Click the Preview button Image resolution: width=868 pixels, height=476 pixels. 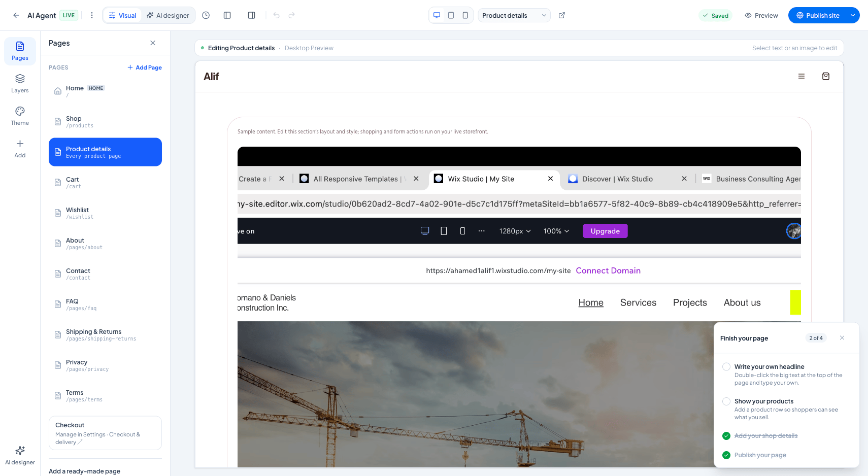pyautogui.click(x=761, y=15)
